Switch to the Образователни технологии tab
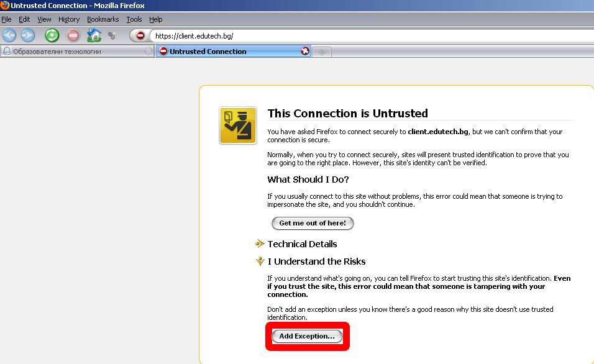Screen dimensions: 594x364 [77, 51]
